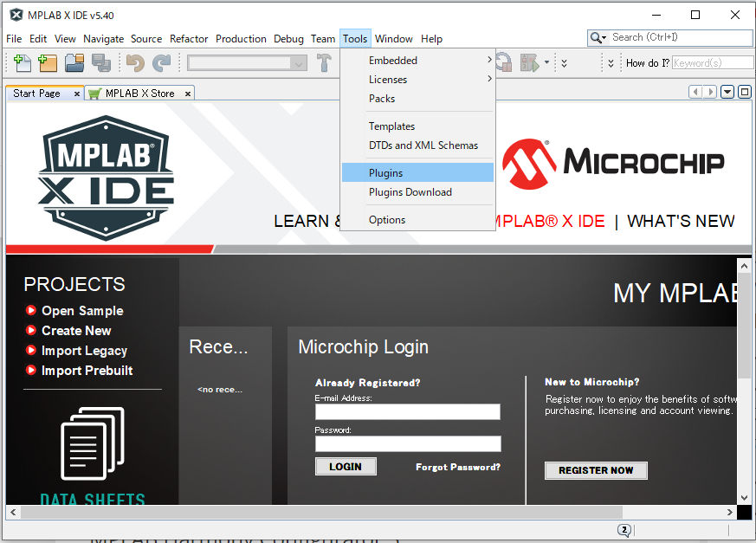Click the horizontal scrollbar at the bottom
The height and width of the screenshot is (543, 756).
pos(346,513)
